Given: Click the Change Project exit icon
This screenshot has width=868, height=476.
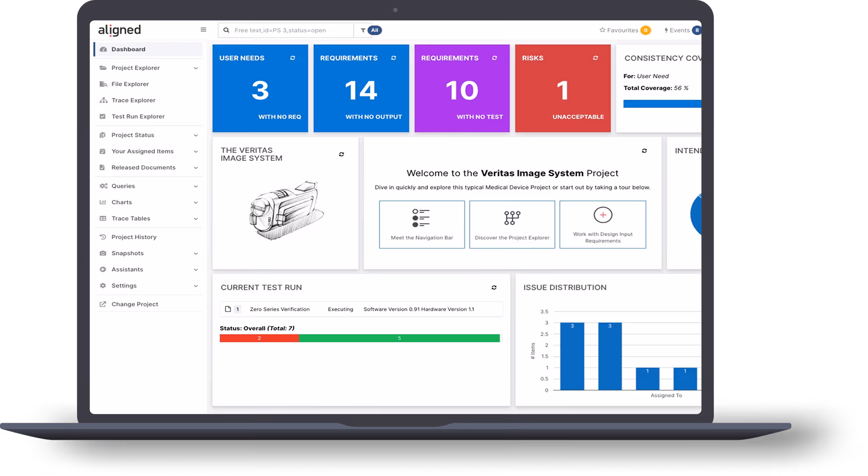Looking at the screenshot, I should [103, 304].
